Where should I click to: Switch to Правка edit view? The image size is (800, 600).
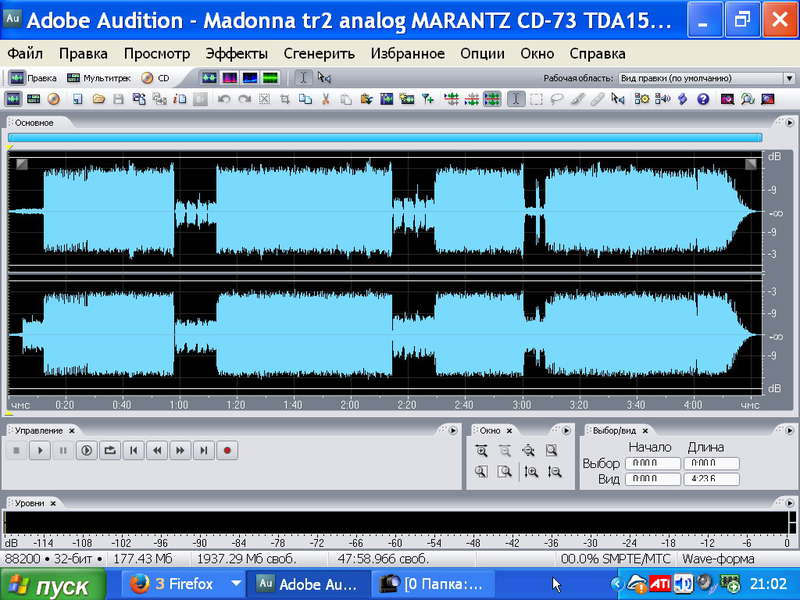[x=33, y=78]
